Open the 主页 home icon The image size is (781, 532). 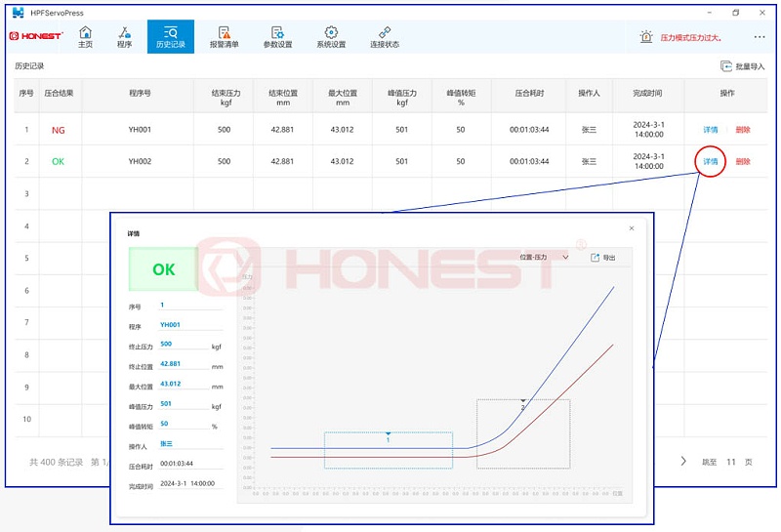tap(85, 32)
